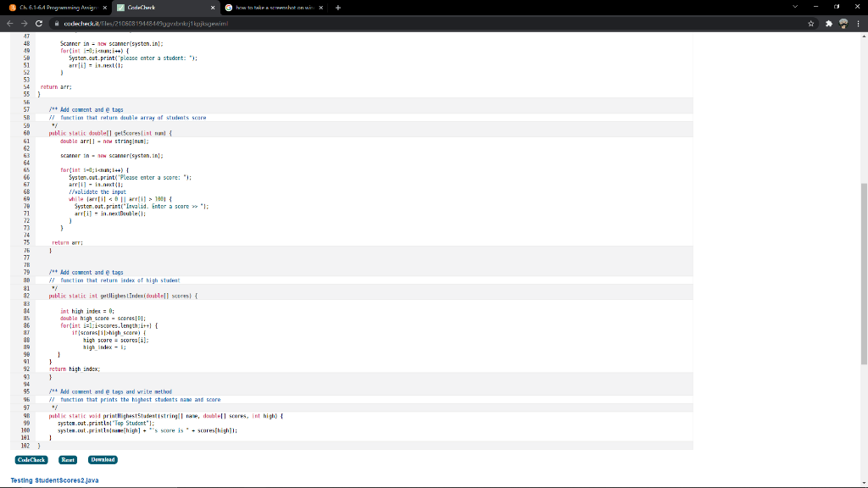868x488 pixels.
Task: Open the Chrome profile avatar
Action: 843,24
